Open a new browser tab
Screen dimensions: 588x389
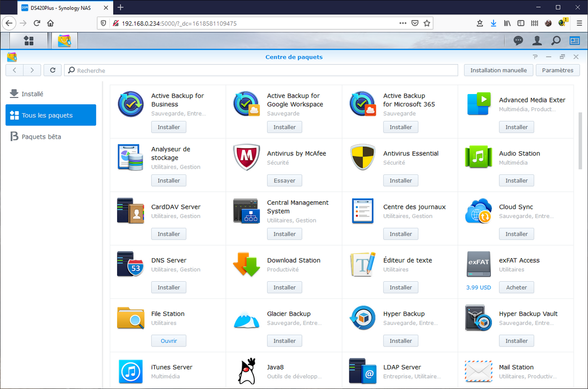tap(121, 7)
